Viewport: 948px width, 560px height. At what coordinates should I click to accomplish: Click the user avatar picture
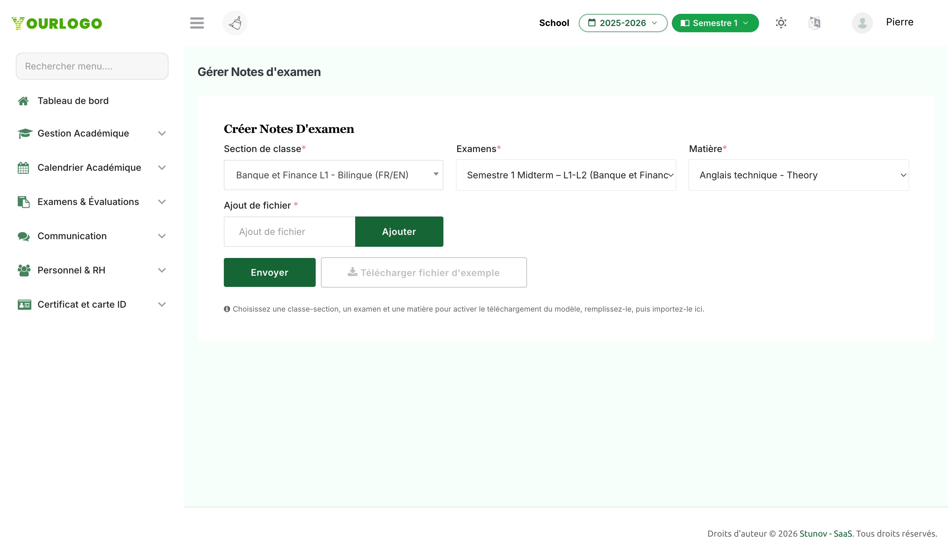862,23
